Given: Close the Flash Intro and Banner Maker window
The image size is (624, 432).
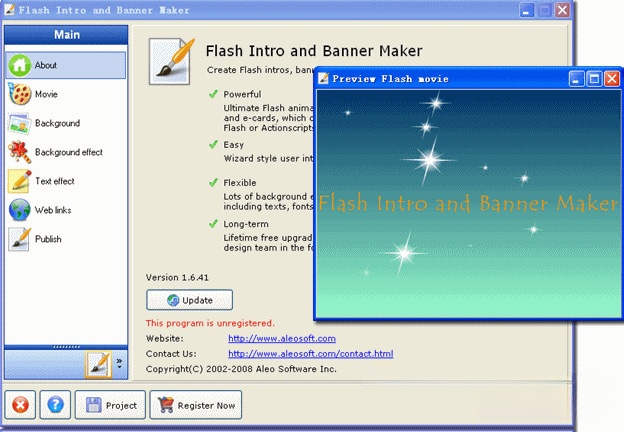Looking at the screenshot, I should click(562, 10).
